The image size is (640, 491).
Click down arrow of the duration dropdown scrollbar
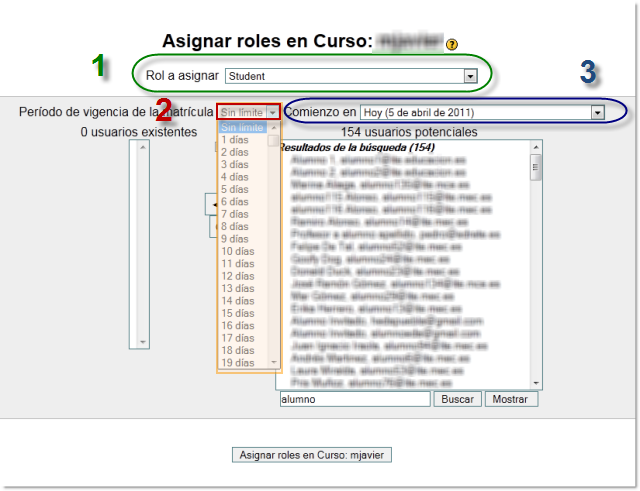[x=274, y=362]
